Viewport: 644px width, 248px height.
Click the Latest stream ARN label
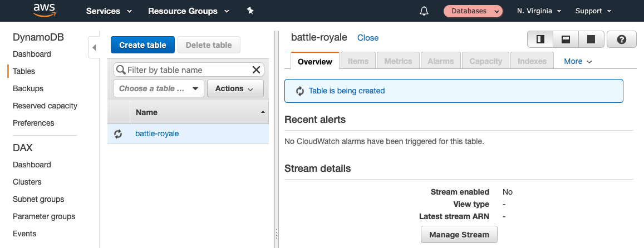(x=454, y=216)
